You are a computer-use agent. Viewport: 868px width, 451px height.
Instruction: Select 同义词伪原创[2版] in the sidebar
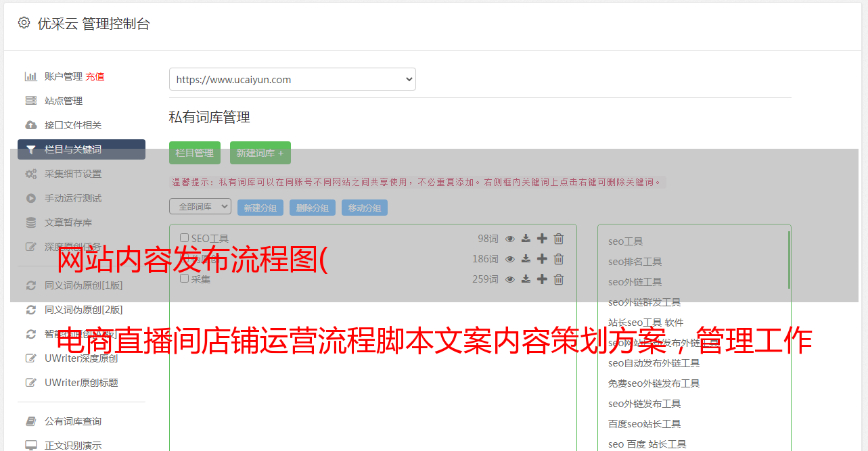pos(84,310)
